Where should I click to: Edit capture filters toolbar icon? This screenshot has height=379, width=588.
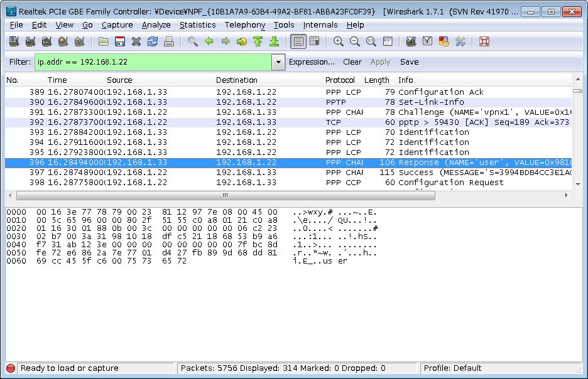[411, 41]
